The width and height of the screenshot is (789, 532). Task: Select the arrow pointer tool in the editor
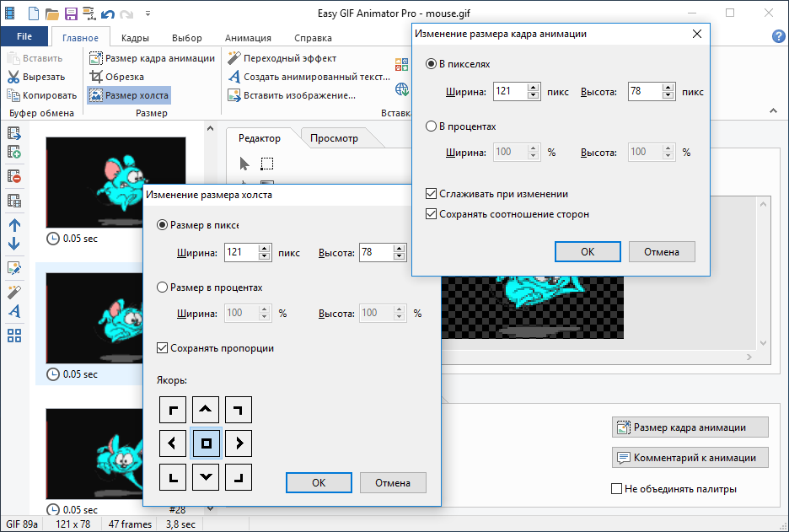click(x=244, y=164)
